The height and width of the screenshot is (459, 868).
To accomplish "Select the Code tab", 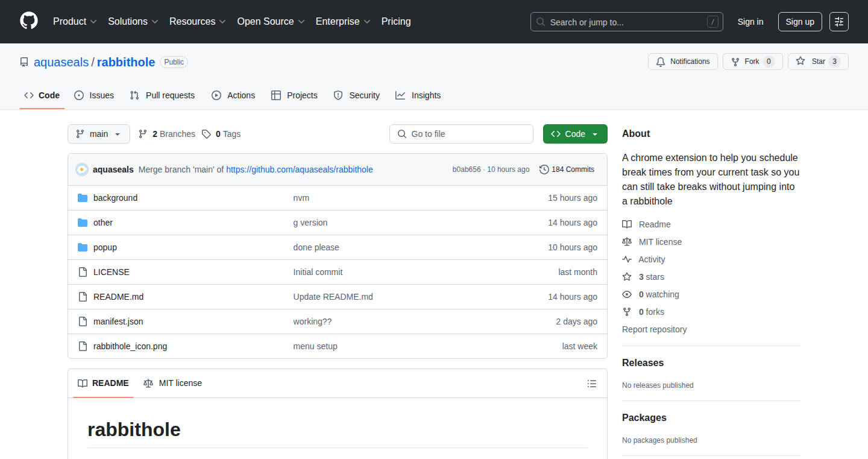I will tap(42, 95).
